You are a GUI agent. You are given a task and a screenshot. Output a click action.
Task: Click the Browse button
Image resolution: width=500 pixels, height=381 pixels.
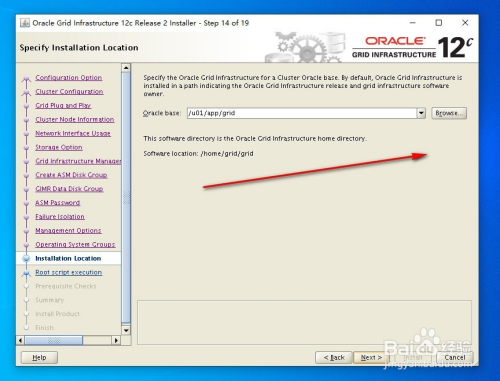click(x=449, y=113)
